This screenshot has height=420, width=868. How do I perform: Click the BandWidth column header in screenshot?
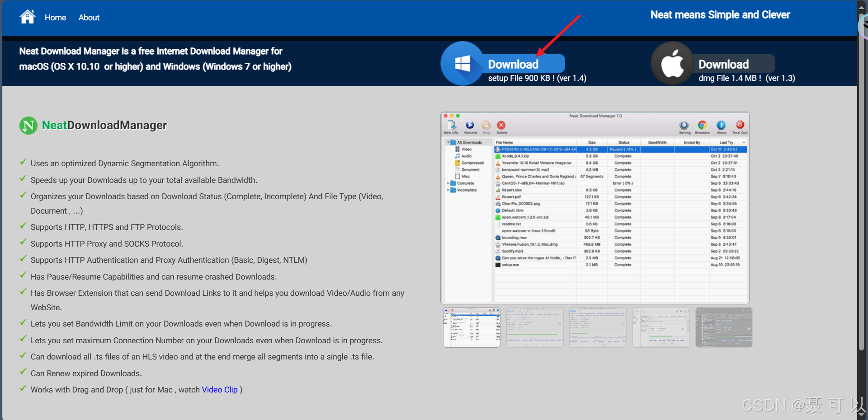[x=657, y=142]
